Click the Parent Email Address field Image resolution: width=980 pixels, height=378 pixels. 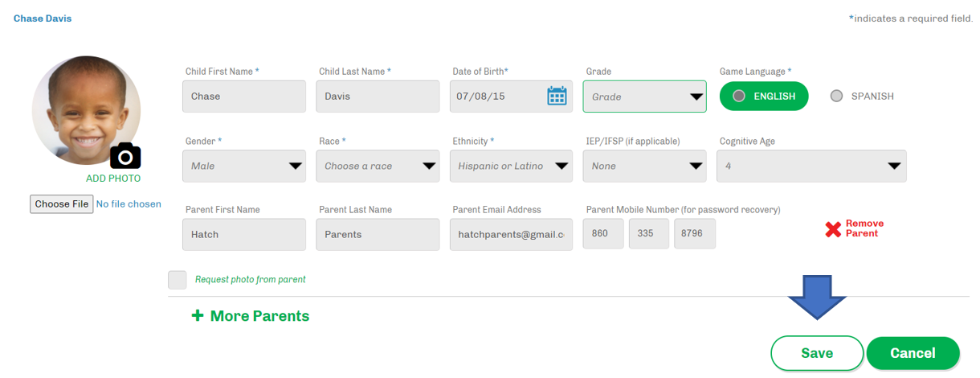(511, 235)
